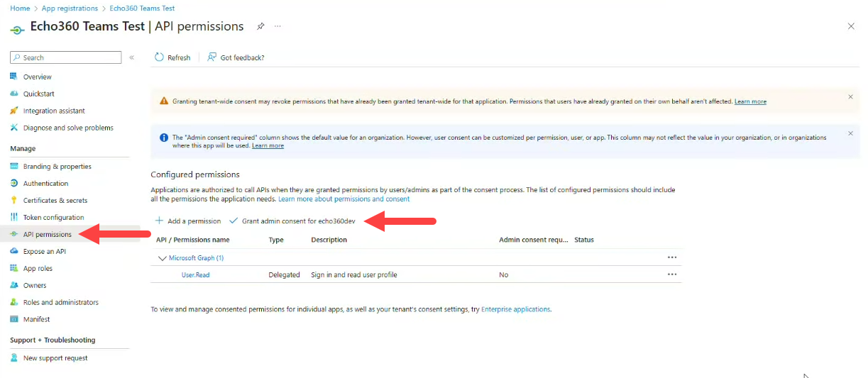Click the Roles and administrators icon

coord(14,302)
